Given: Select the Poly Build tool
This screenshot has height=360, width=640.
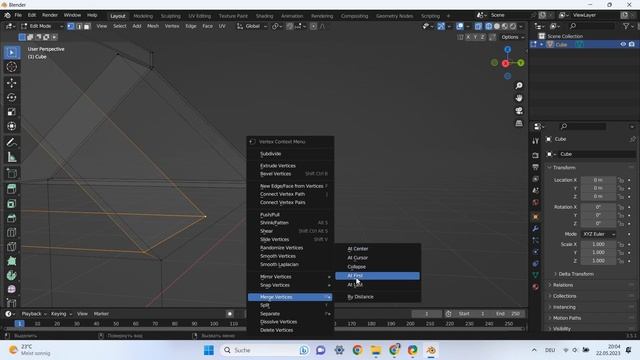Looking at the screenshot, I should (x=11, y=261).
